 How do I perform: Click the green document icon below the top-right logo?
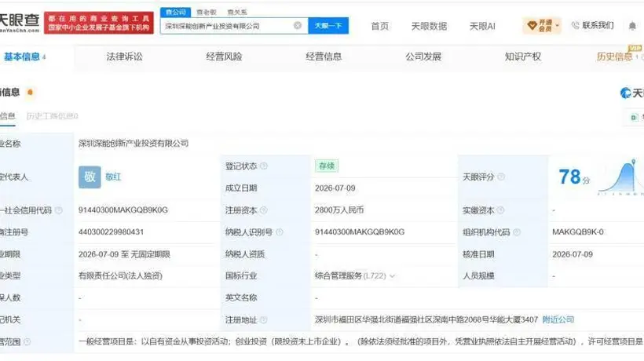tap(634, 118)
